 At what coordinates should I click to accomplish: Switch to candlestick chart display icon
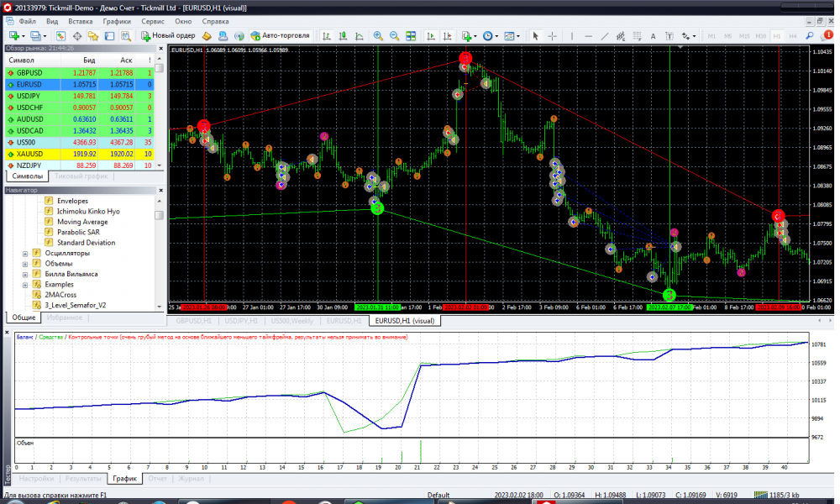click(343, 36)
